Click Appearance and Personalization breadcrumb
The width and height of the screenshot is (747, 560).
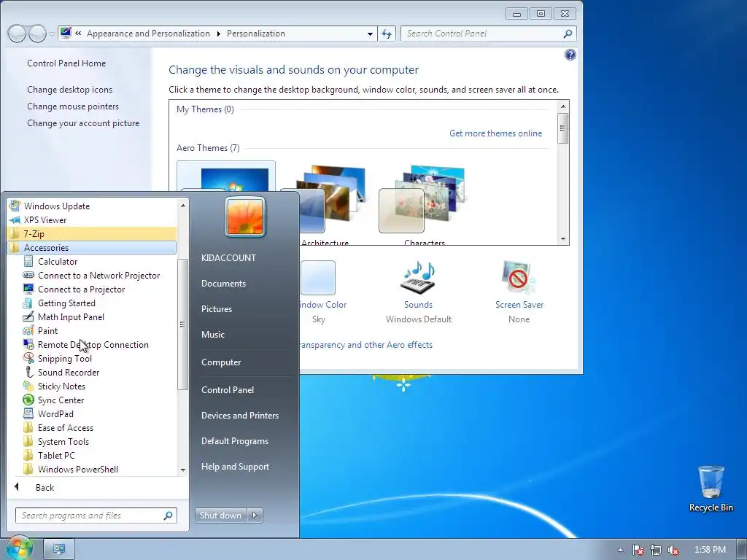(148, 34)
